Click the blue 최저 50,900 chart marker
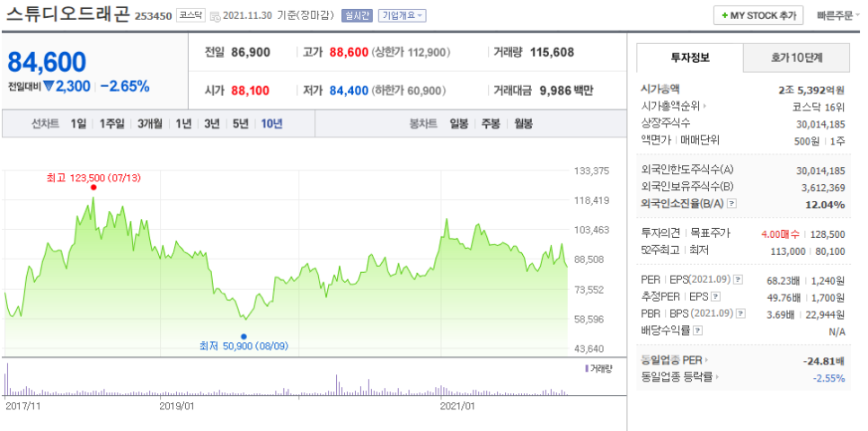This screenshot has width=868, height=431. click(x=244, y=336)
